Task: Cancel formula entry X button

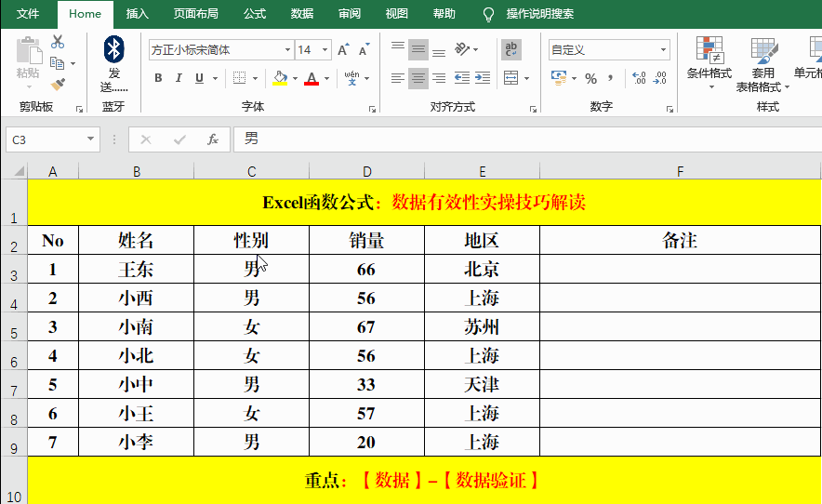Action: 146,139
